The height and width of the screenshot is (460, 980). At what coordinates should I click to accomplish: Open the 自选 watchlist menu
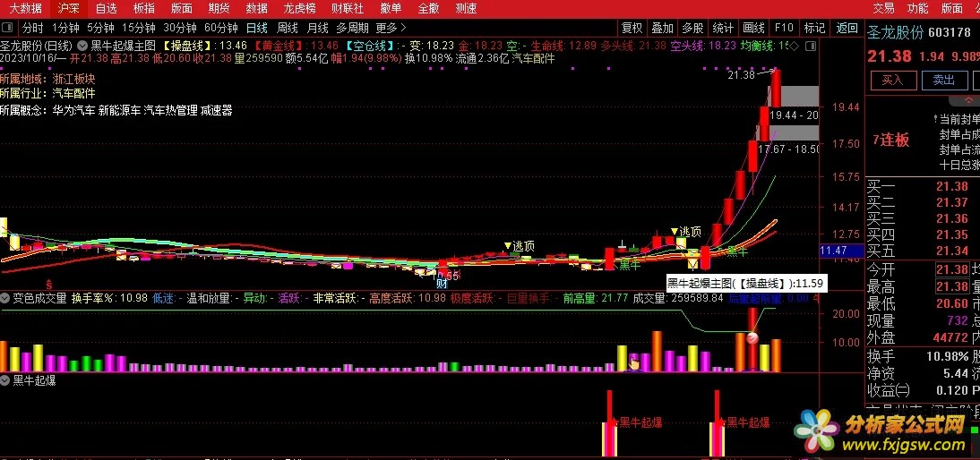pyautogui.click(x=107, y=8)
